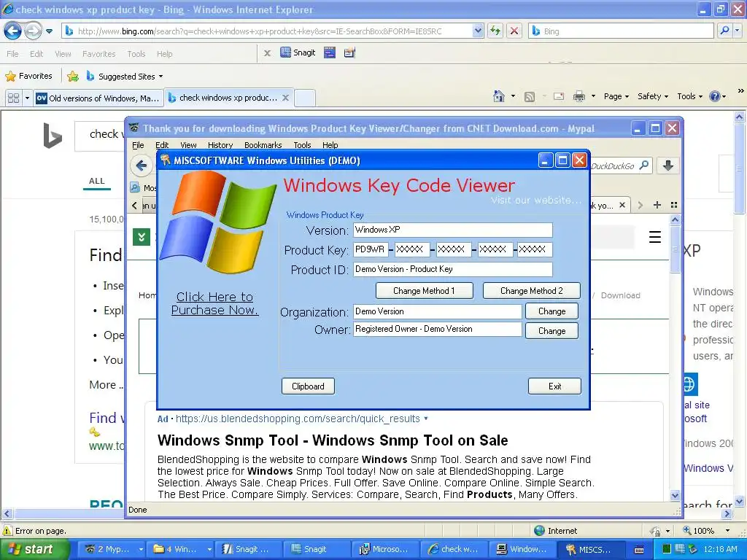Open the Edit menu in the Mypal window
This screenshot has width=747, height=560.
pyautogui.click(x=162, y=145)
